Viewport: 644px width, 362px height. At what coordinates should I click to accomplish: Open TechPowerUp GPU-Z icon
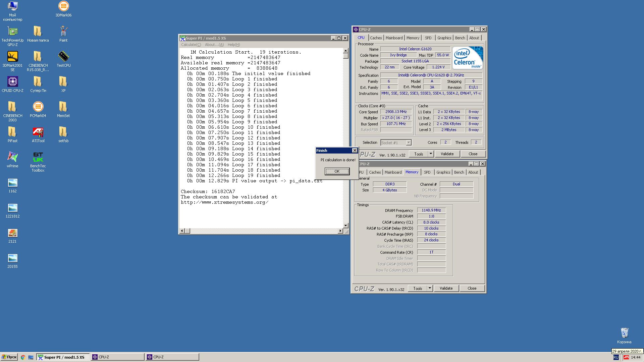pos(12,36)
